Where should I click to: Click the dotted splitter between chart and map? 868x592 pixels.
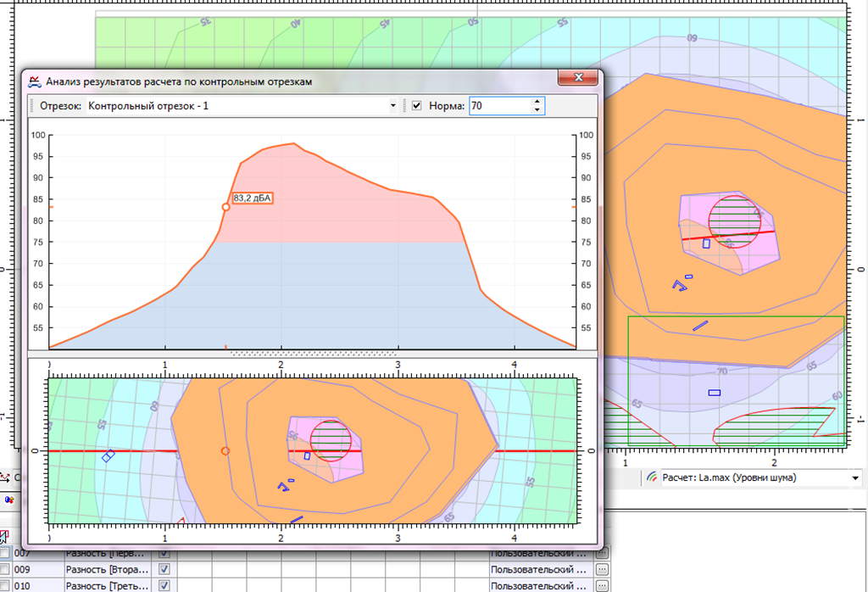tap(313, 352)
